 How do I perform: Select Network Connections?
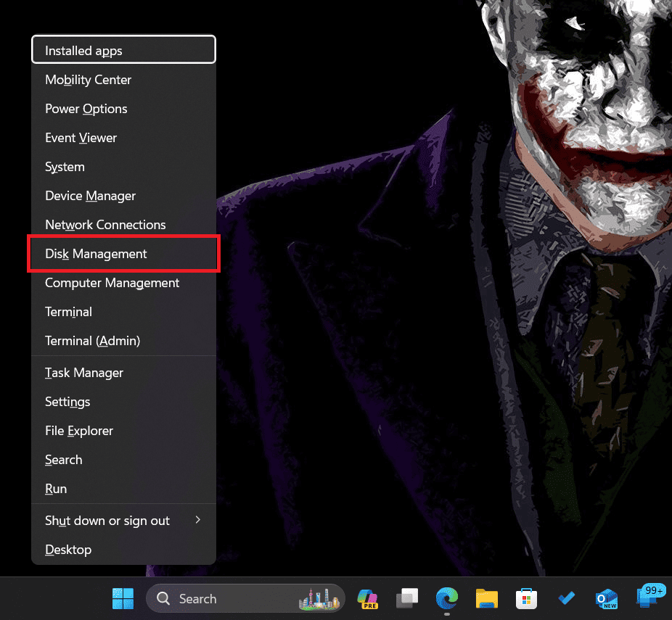click(105, 225)
